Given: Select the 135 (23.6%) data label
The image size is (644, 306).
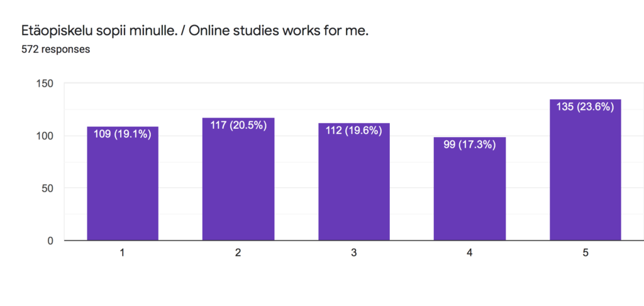Looking at the screenshot, I should tap(586, 107).
